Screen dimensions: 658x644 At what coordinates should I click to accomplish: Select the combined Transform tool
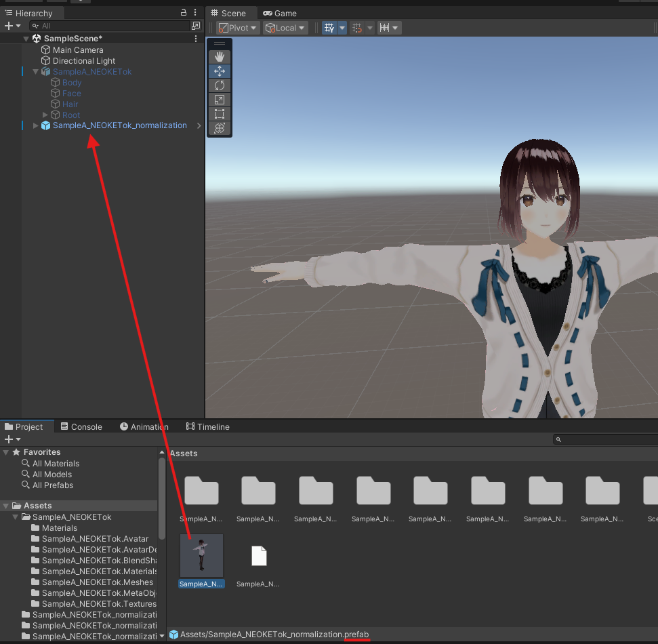(220, 127)
